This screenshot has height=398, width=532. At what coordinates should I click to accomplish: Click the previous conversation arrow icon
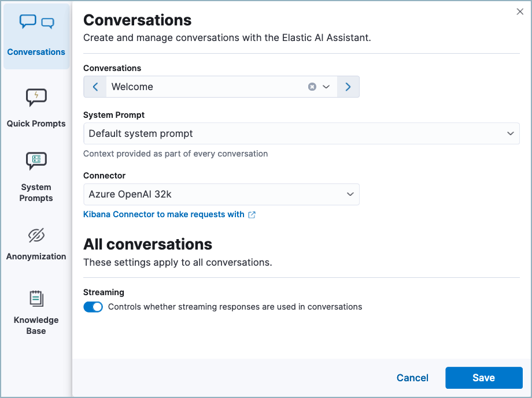pyautogui.click(x=94, y=87)
